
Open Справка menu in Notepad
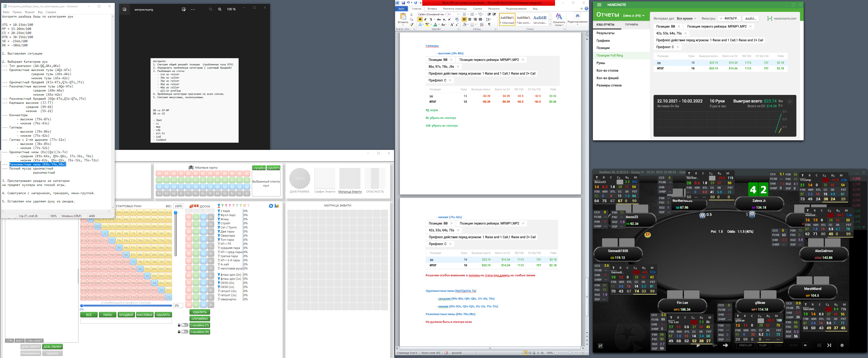point(51,12)
